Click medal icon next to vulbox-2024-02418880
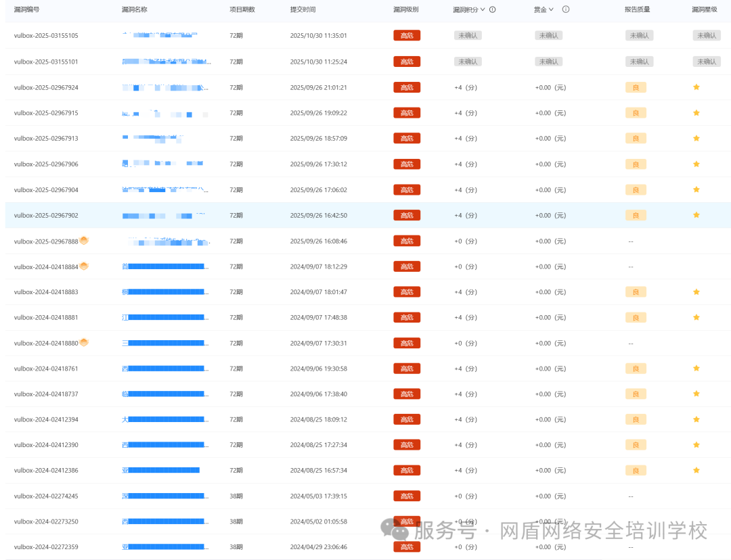 [84, 342]
